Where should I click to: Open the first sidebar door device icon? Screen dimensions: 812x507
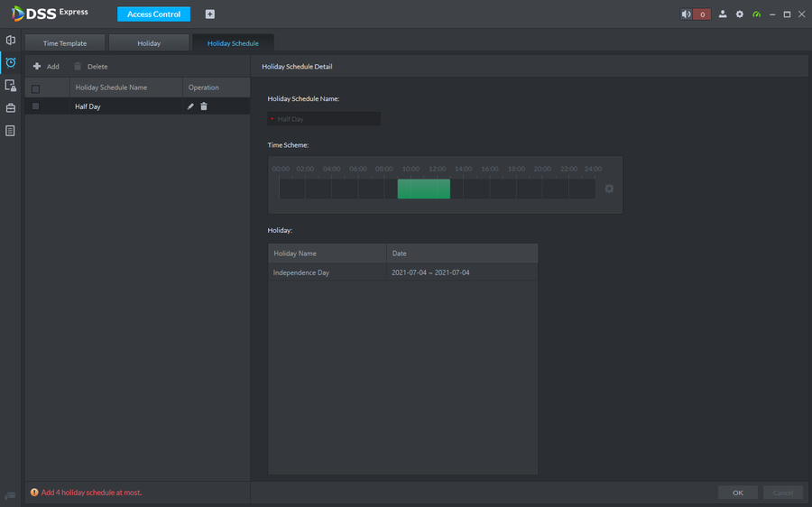point(10,40)
